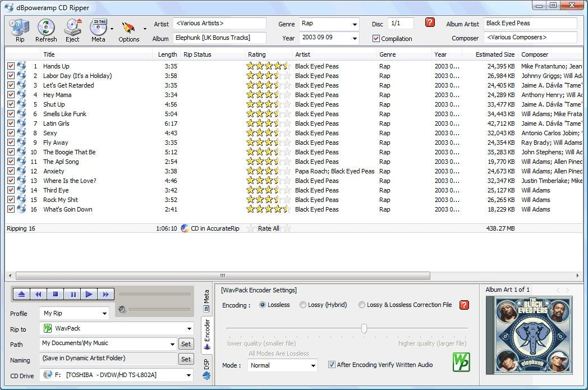The image size is (588, 390).
Task: Switch to the DSP vertical tab
Action: coord(206,369)
